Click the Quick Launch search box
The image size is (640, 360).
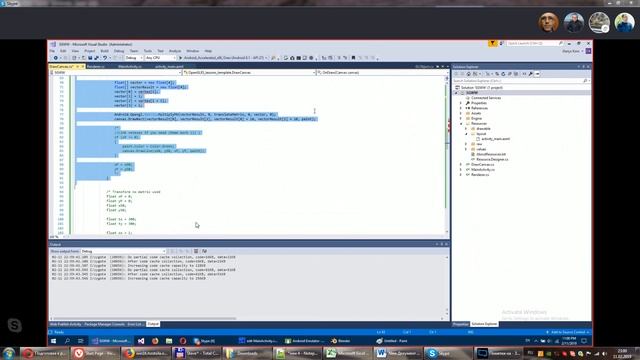534,43
